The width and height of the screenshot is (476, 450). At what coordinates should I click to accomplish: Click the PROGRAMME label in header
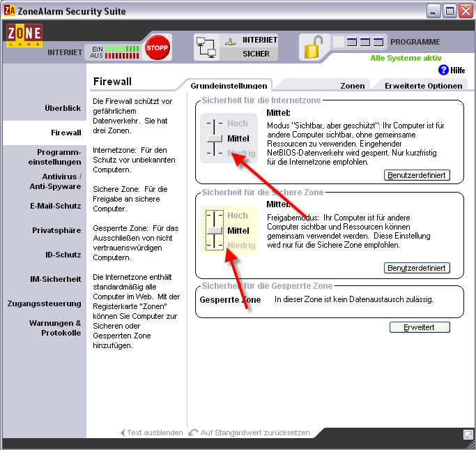(x=415, y=42)
